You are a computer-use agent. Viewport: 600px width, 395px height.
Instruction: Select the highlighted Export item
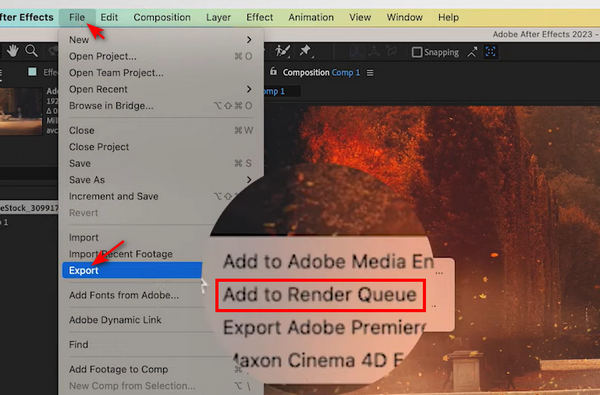132,270
